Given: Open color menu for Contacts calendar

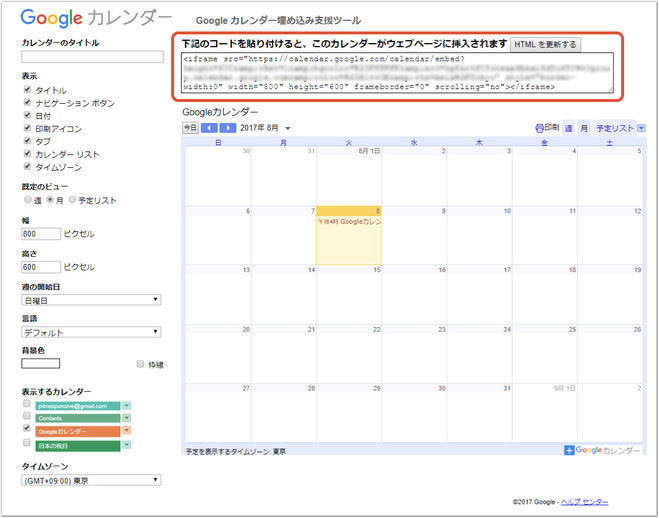Looking at the screenshot, I should (x=127, y=418).
